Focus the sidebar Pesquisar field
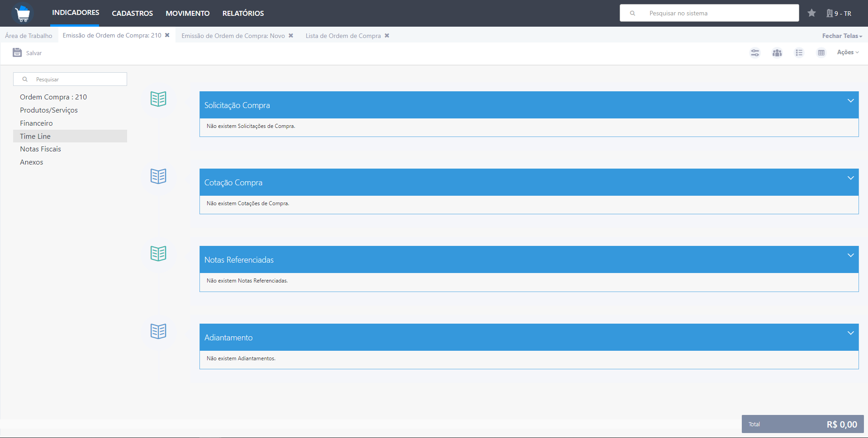 pos(70,79)
